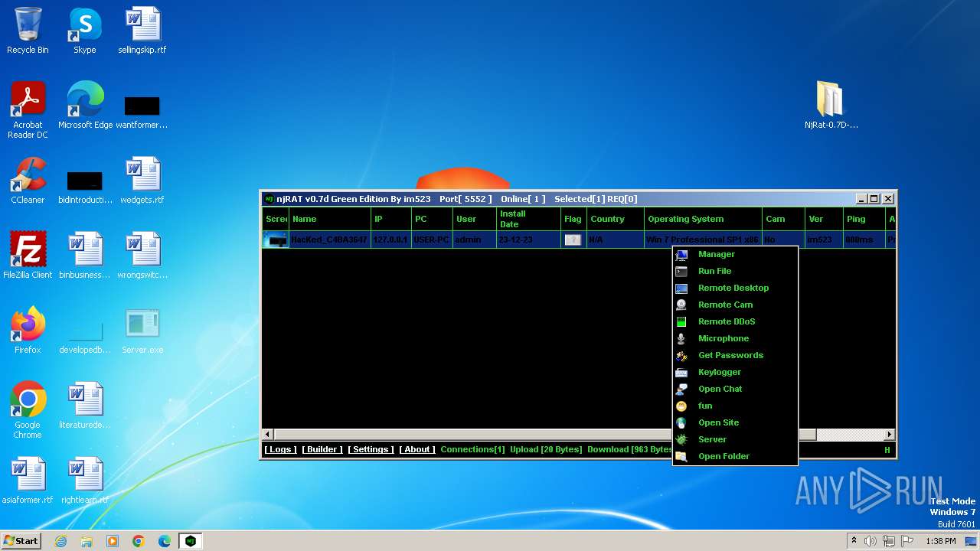Click the unknown flag icon in client row
This screenshot has height=551, width=980.
(573, 240)
